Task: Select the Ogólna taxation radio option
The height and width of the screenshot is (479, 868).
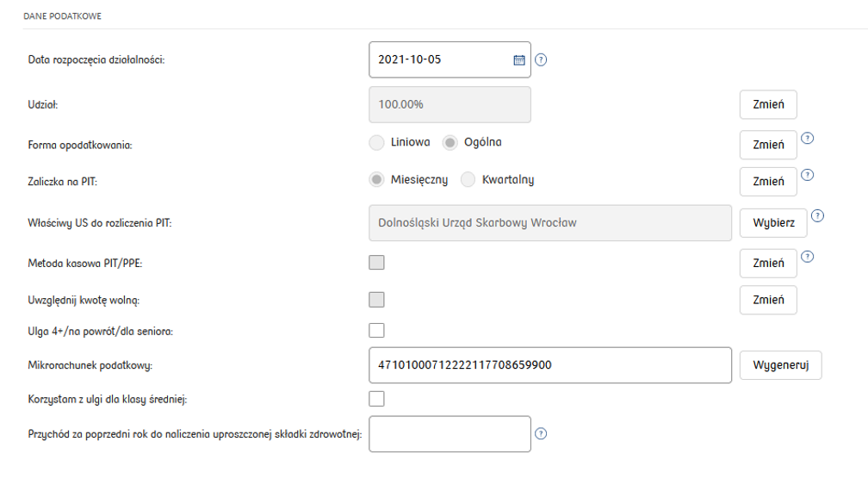Action: coord(450,143)
